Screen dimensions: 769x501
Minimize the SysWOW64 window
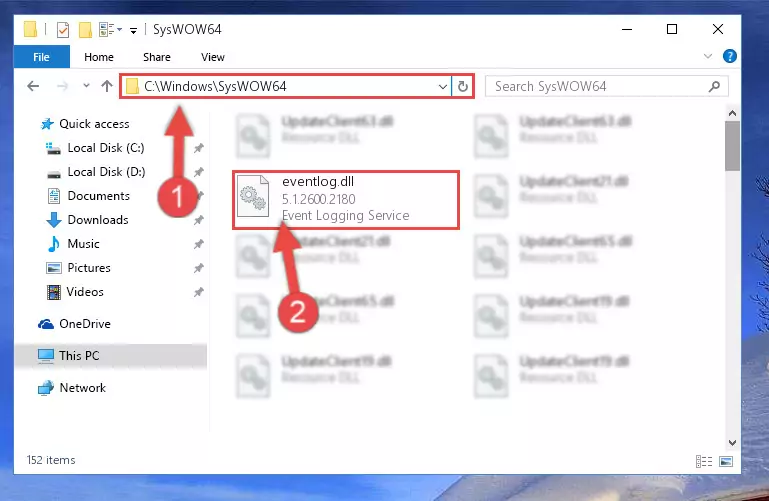click(x=626, y=29)
